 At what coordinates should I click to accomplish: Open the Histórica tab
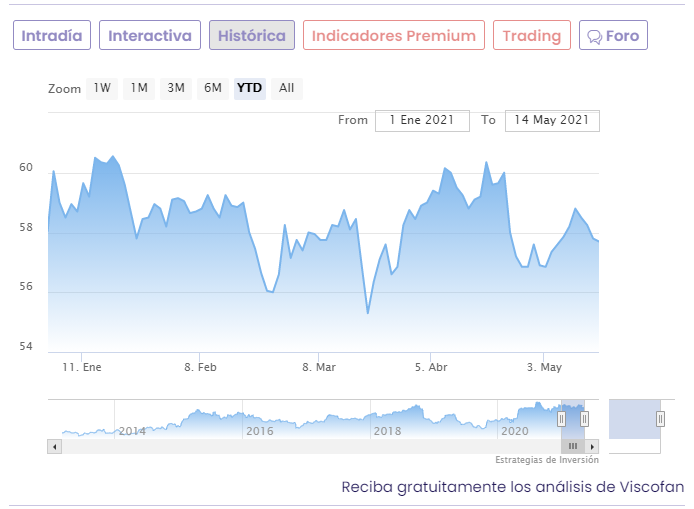pos(251,36)
